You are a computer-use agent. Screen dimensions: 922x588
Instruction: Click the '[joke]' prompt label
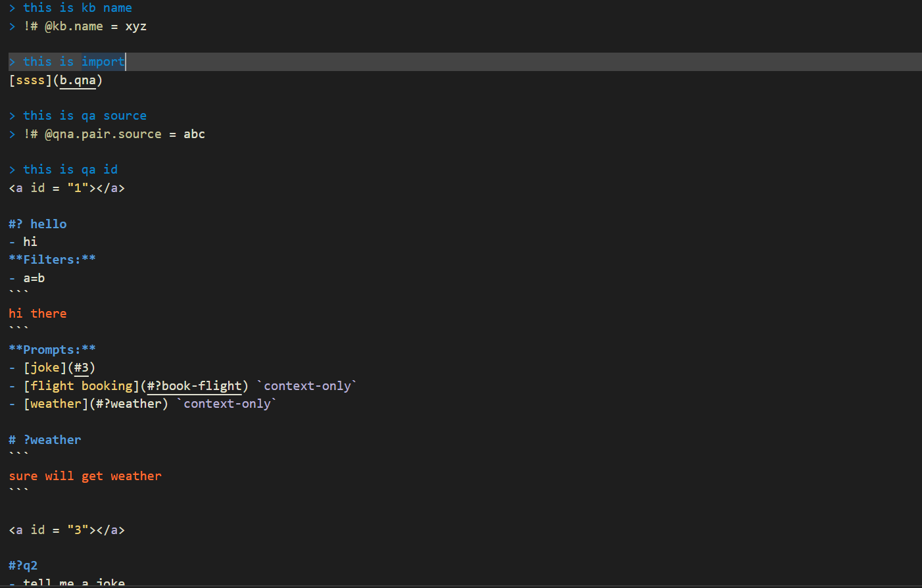45,368
